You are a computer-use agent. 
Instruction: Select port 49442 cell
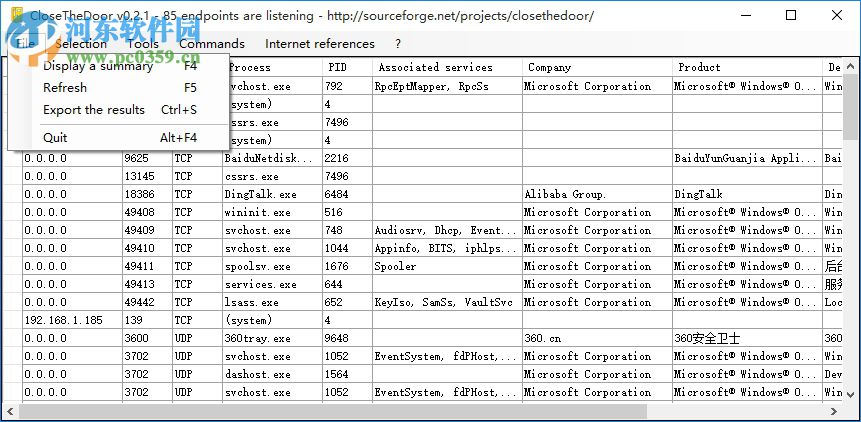tap(147, 302)
